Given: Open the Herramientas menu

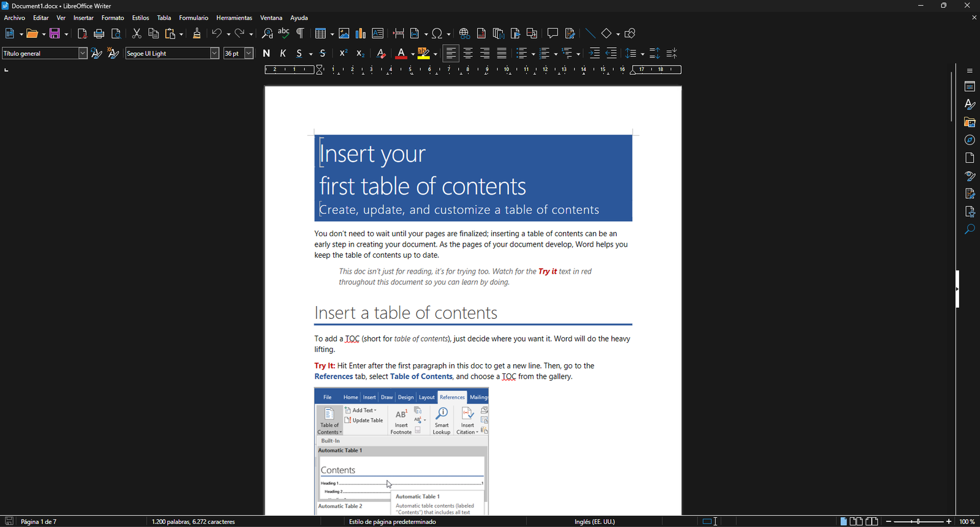Looking at the screenshot, I should 234,18.
